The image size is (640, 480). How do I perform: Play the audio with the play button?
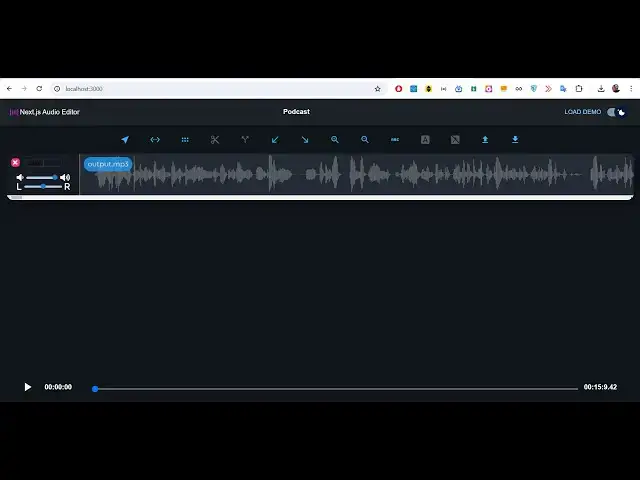pyautogui.click(x=27, y=387)
